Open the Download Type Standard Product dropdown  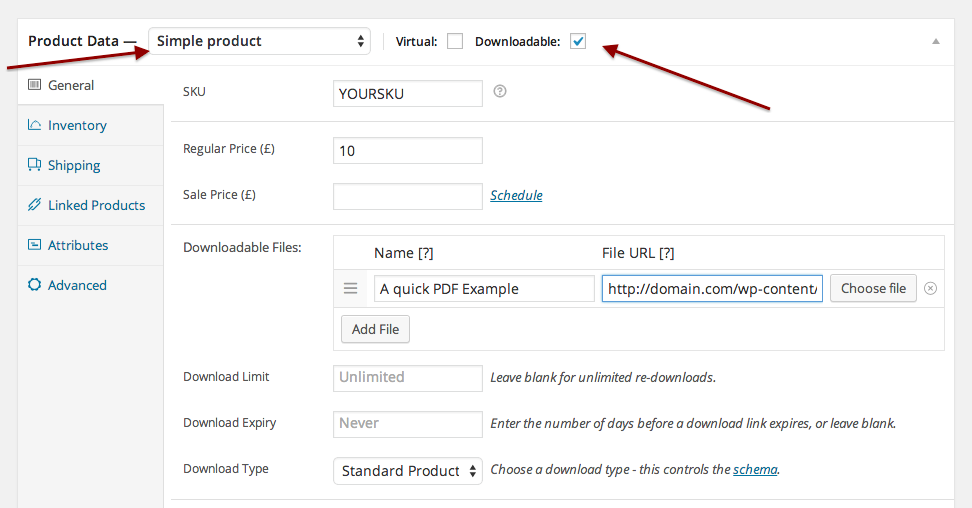click(408, 471)
